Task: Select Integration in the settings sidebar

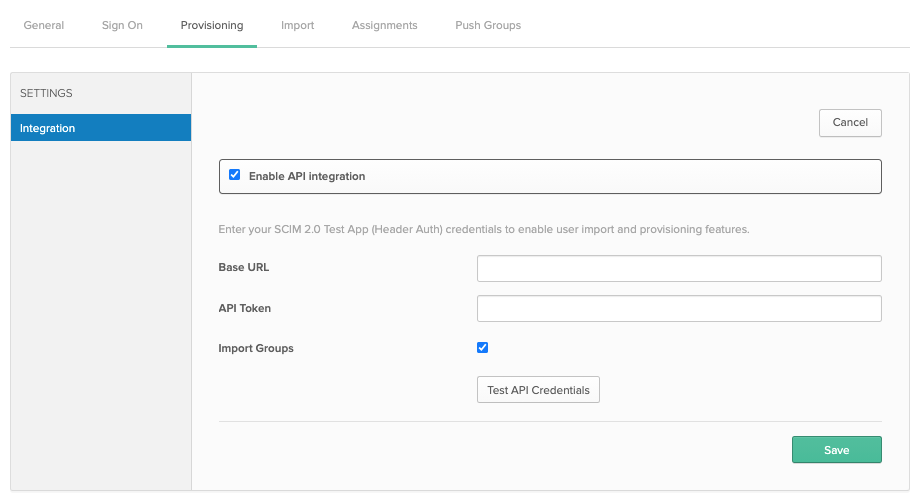Action: pos(100,128)
